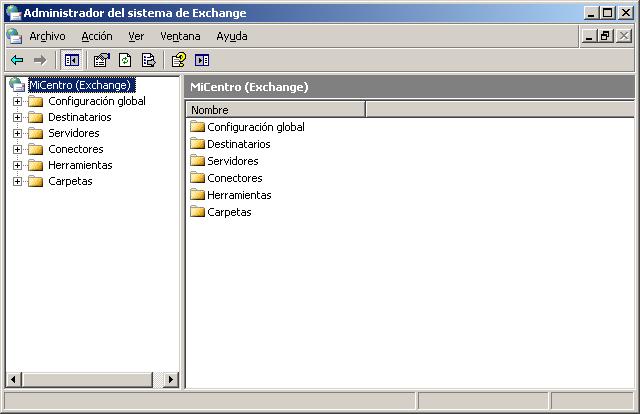
Task: Expand the Herramientas tree node
Action: 17,165
